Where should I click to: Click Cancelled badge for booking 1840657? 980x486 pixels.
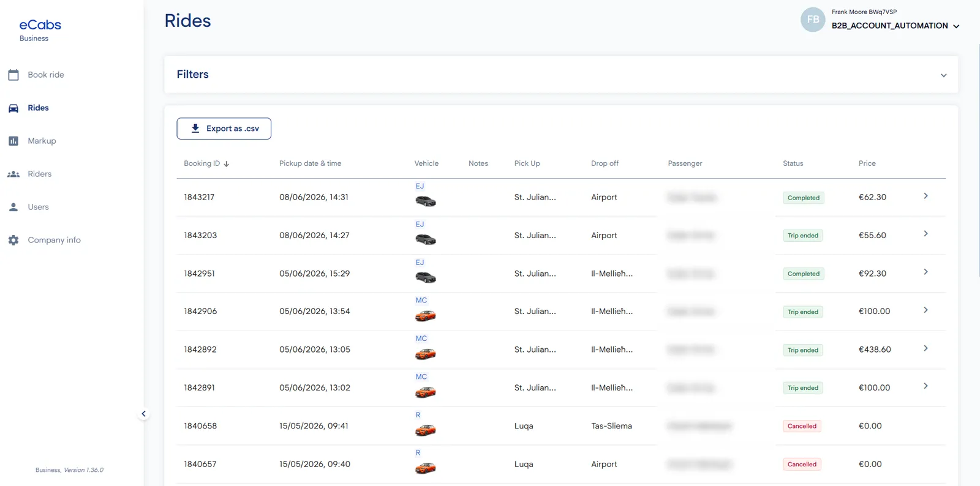[802, 464]
